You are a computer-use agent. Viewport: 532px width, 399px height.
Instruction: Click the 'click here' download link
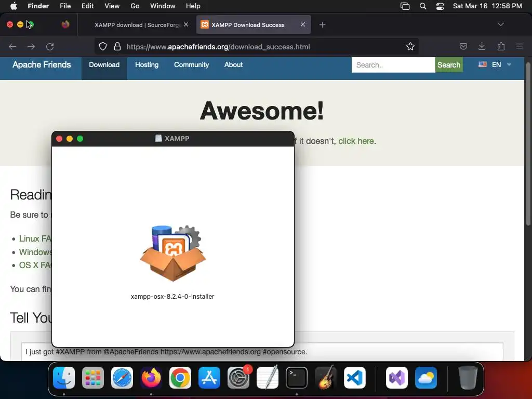coord(356,141)
